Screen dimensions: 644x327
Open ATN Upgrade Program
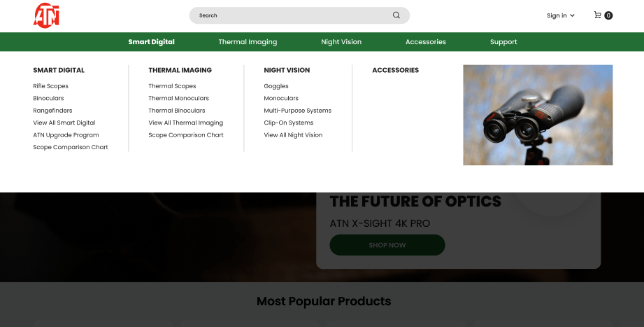pos(66,135)
